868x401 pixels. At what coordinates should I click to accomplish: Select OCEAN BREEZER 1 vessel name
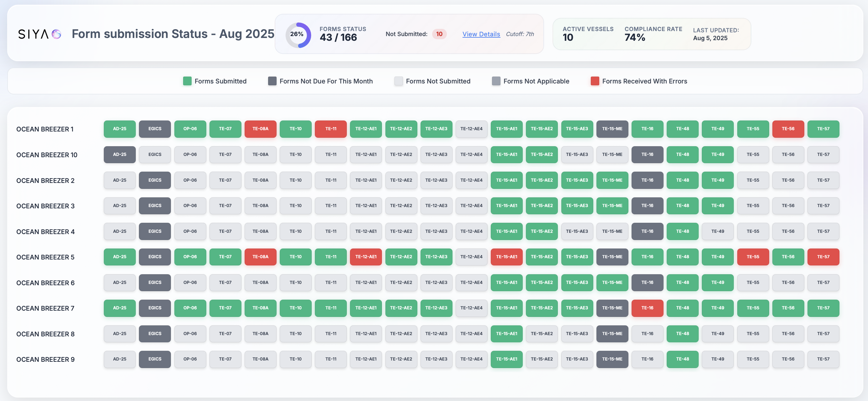(45, 129)
